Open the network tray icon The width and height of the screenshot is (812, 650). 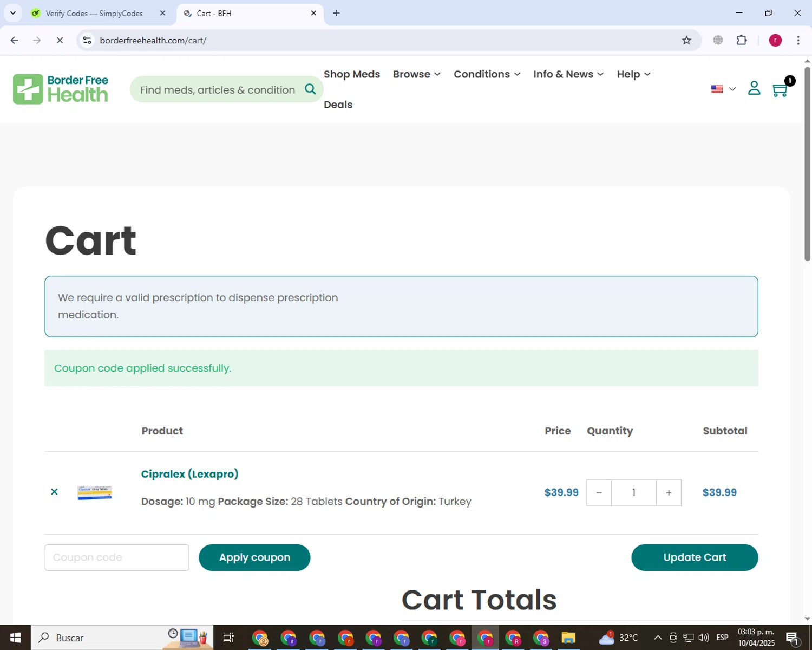click(689, 638)
